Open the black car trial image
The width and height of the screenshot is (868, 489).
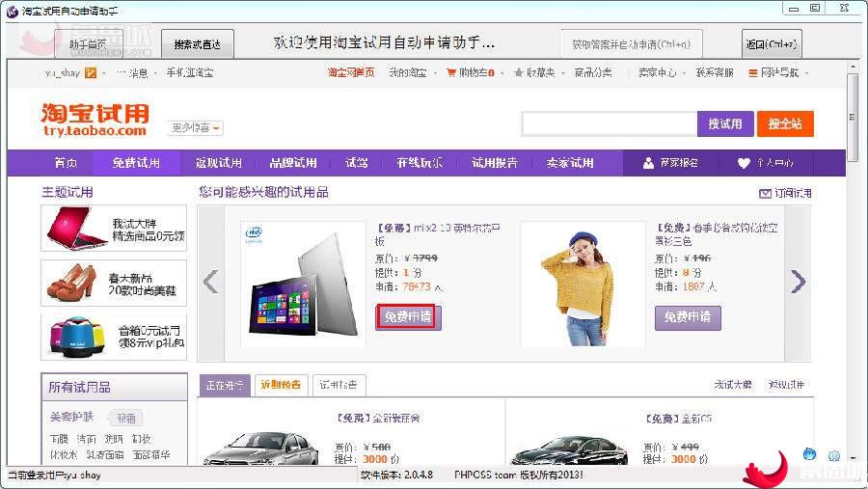pos(569,449)
